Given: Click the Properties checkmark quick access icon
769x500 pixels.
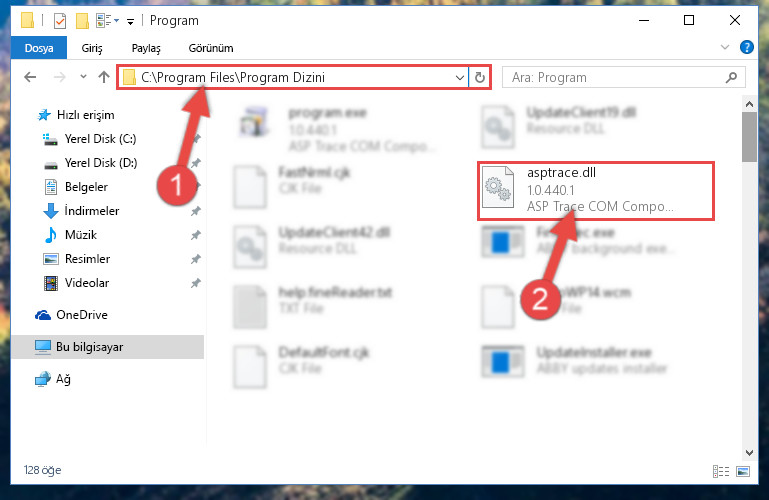Looking at the screenshot, I should [60, 21].
